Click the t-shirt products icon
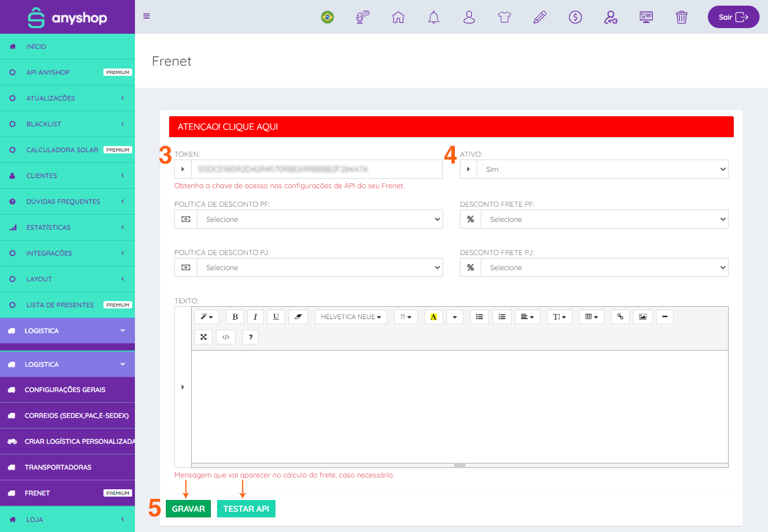 504,17
